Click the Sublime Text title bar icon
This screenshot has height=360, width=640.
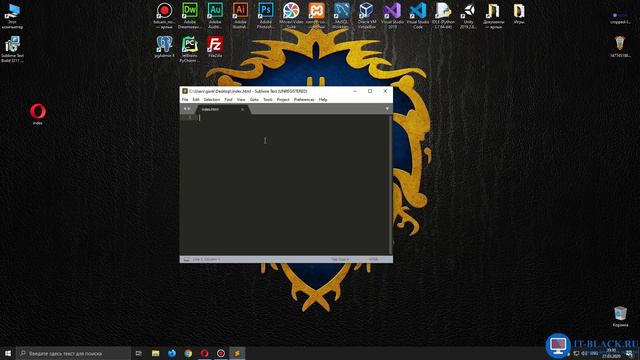185,91
